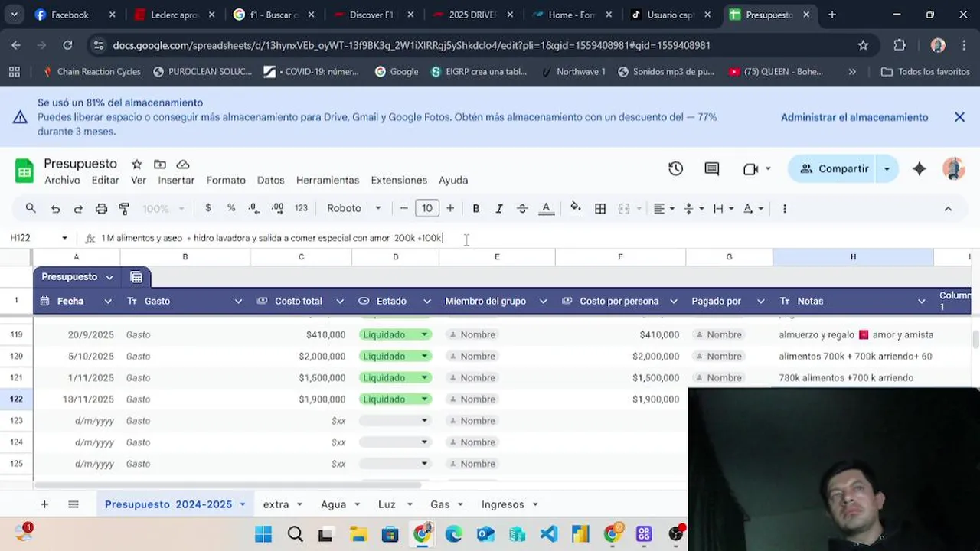This screenshot has height=551, width=980.
Task: Toggle bold formatting
Action: point(476,208)
